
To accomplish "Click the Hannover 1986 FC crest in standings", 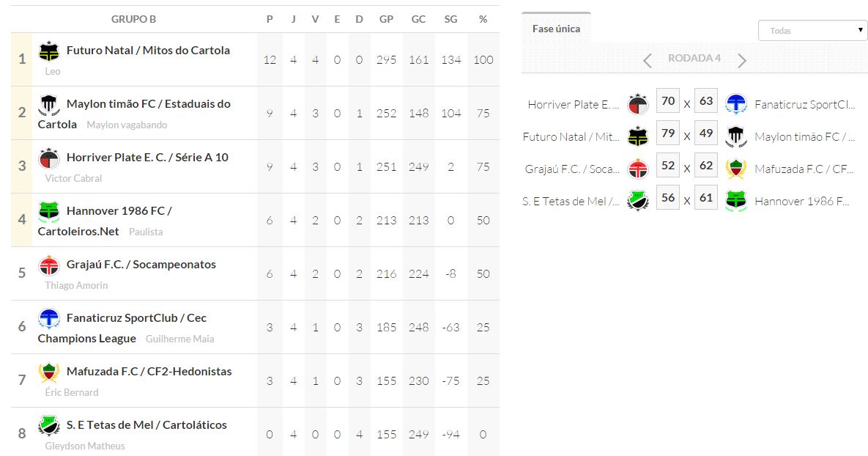I will [49, 212].
